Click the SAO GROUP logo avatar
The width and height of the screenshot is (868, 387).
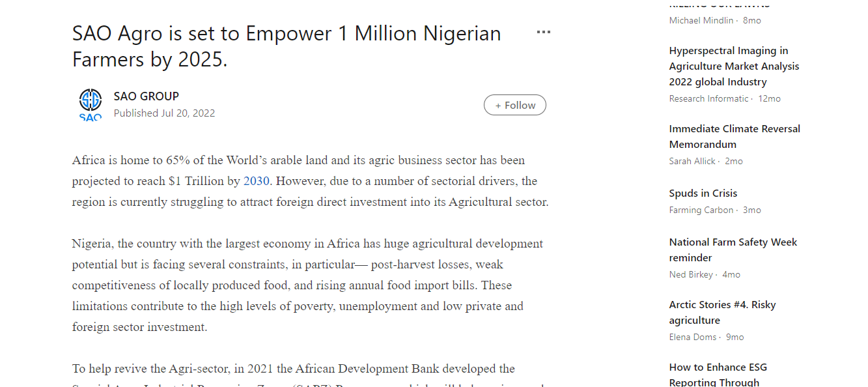[91, 104]
